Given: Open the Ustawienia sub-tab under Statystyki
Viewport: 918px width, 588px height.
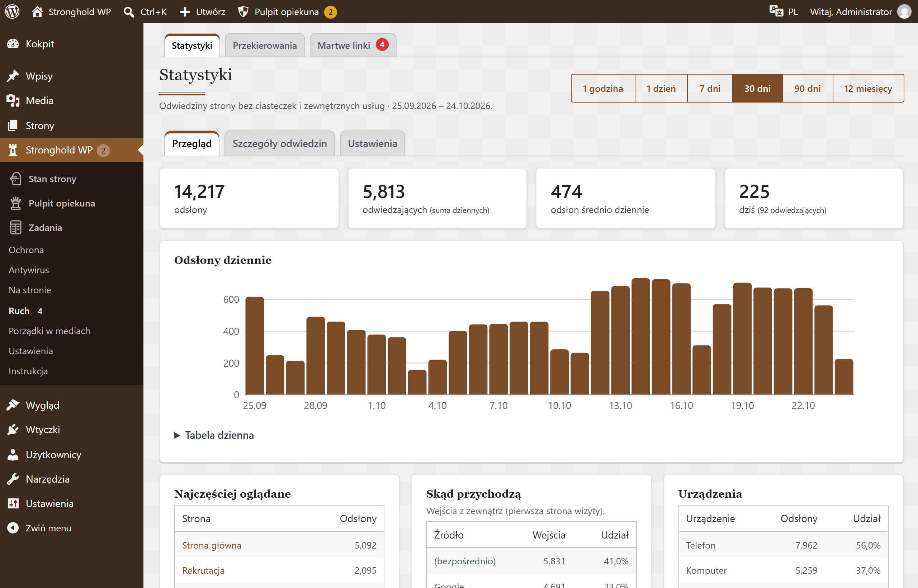Looking at the screenshot, I should [372, 143].
